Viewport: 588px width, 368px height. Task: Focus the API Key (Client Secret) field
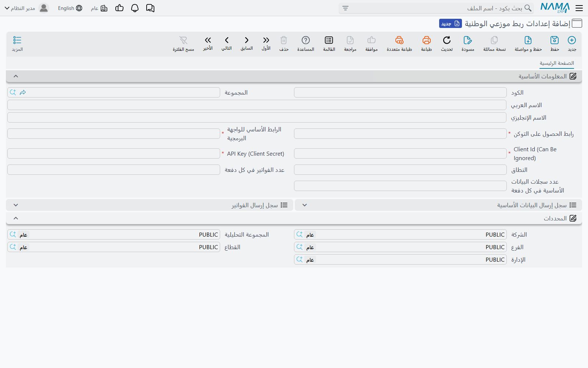(114, 153)
